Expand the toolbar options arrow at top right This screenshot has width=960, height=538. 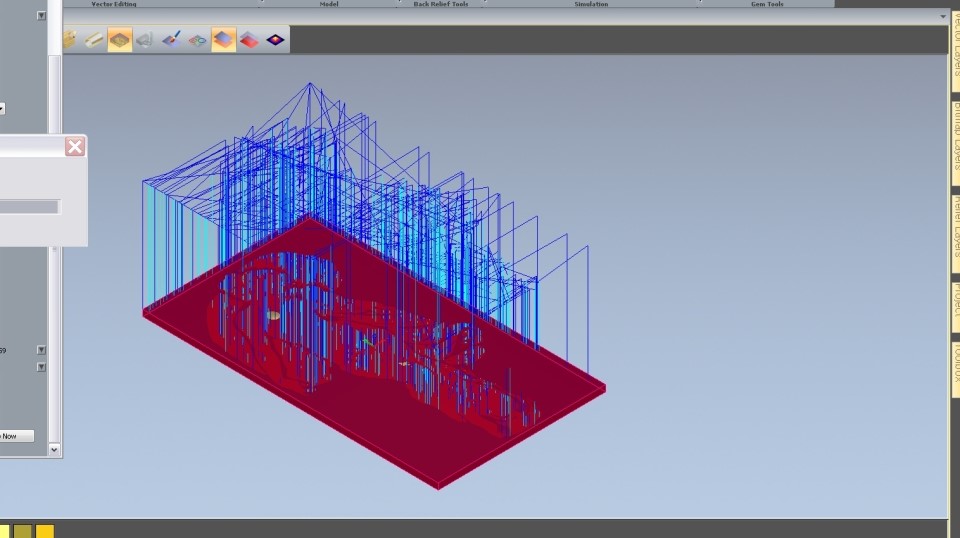point(943,17)
